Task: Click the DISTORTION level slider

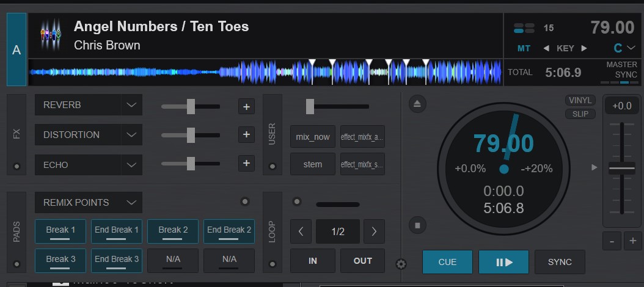Action: (x=191, y=135)
